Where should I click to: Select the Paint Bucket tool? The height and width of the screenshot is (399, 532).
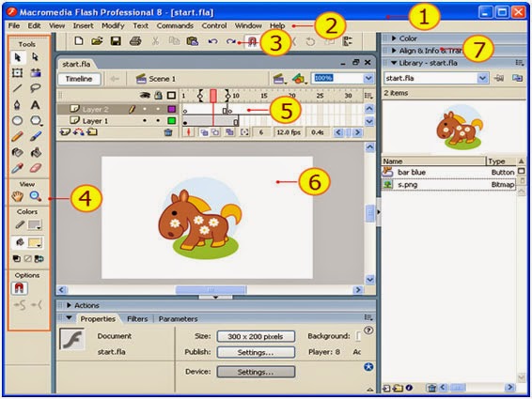click(36, 152)
